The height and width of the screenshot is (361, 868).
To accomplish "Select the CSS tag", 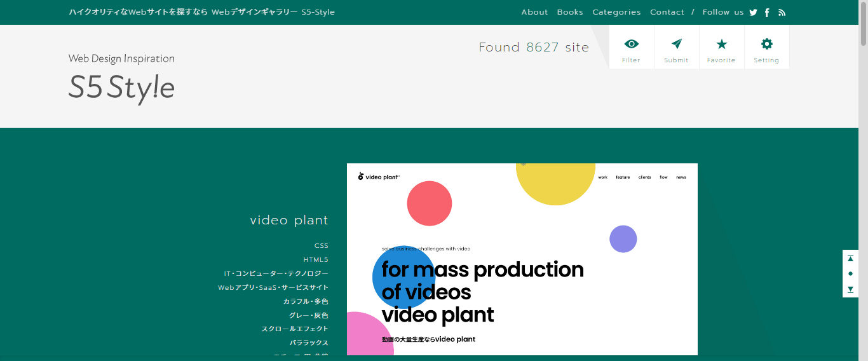I will (321, 246).
